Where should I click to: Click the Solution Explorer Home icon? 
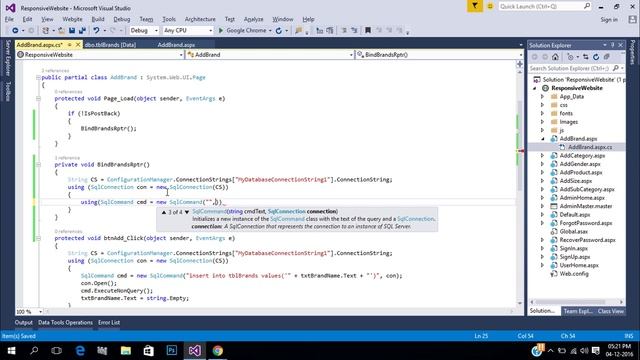[555, 57]
